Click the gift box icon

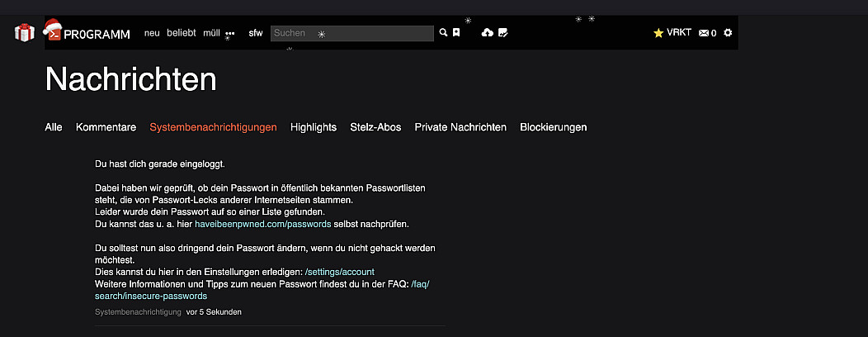click(24, 33)
